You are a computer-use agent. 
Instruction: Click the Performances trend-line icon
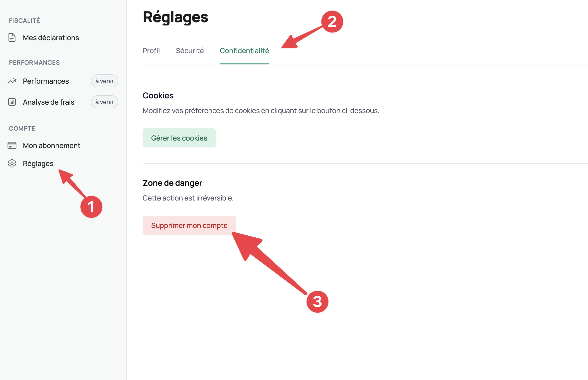tap(12, 81)
